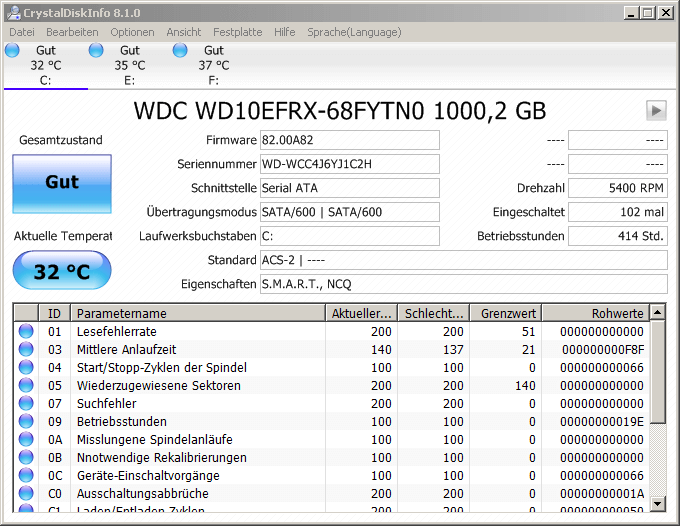Click the 32 °C temperature button
This screenshot has height=526, width=680.
(x=62, y=271)
